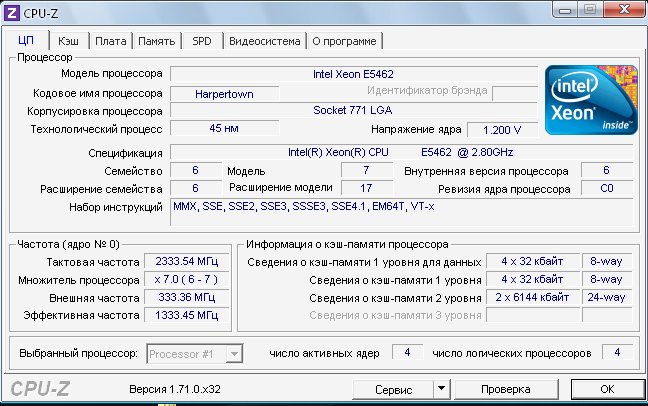Open the Сервис dropdown arrow

click(442, 389)
